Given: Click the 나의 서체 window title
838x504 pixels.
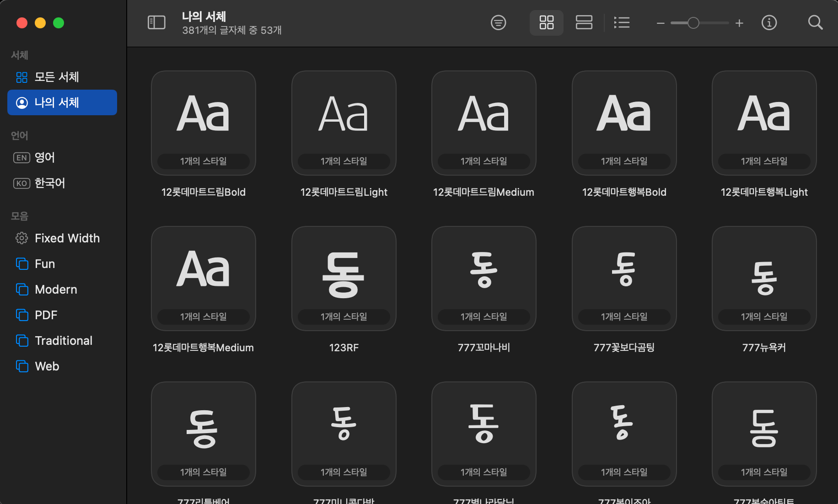Looking at the screenshot, I should (204, 16).
